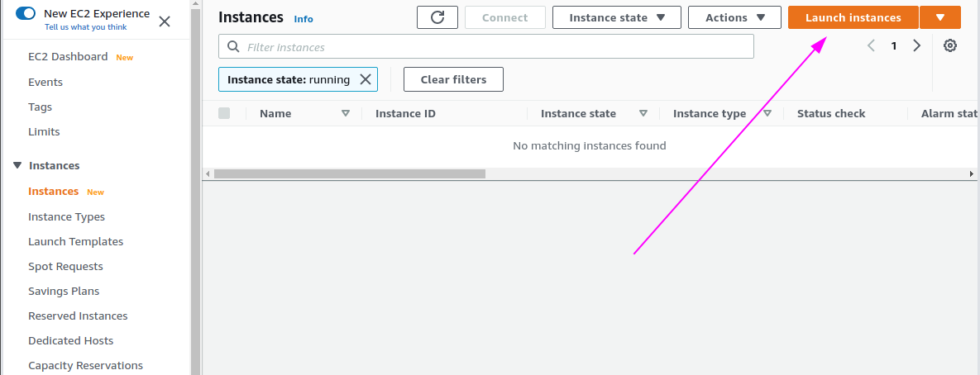The width and height of the screenshot is (980, 375).
Task: Click the sidebar vertical scrollbar
Action: tap(195, 192)
